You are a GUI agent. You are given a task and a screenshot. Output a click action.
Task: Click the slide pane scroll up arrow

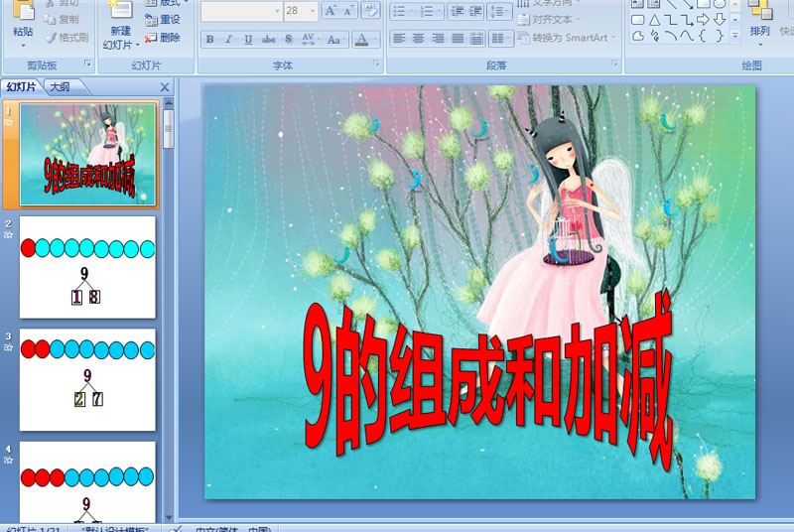(x=169, y=103)
